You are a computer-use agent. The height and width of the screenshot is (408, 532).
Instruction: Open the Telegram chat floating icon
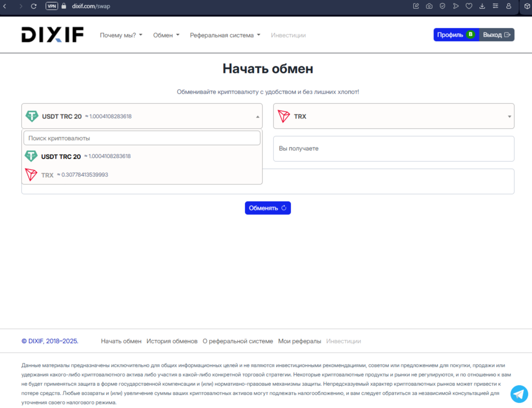click(519, 393)
